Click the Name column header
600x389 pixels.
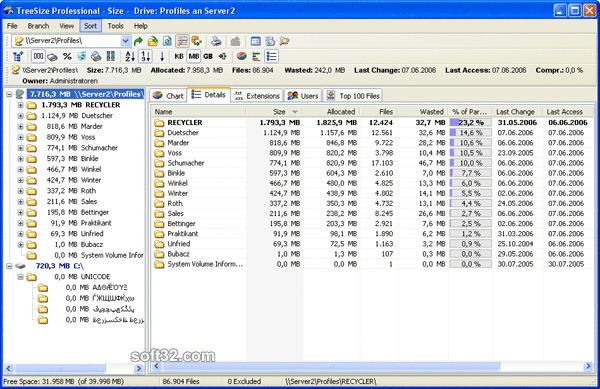(199, 112)
